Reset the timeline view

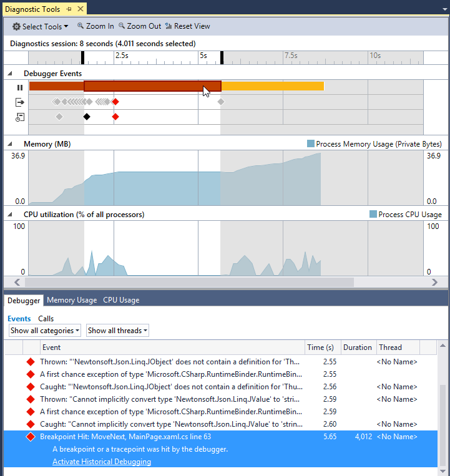click(188, 26)
